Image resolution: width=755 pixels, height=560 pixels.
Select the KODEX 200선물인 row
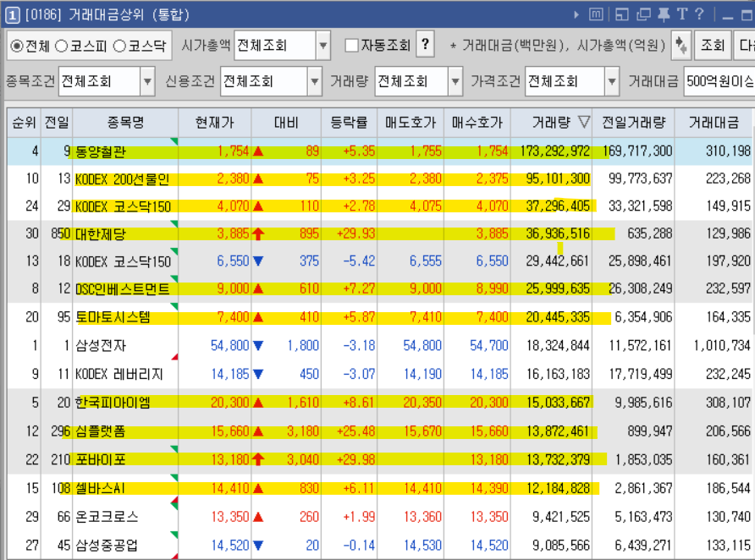(x=379, y=179)
